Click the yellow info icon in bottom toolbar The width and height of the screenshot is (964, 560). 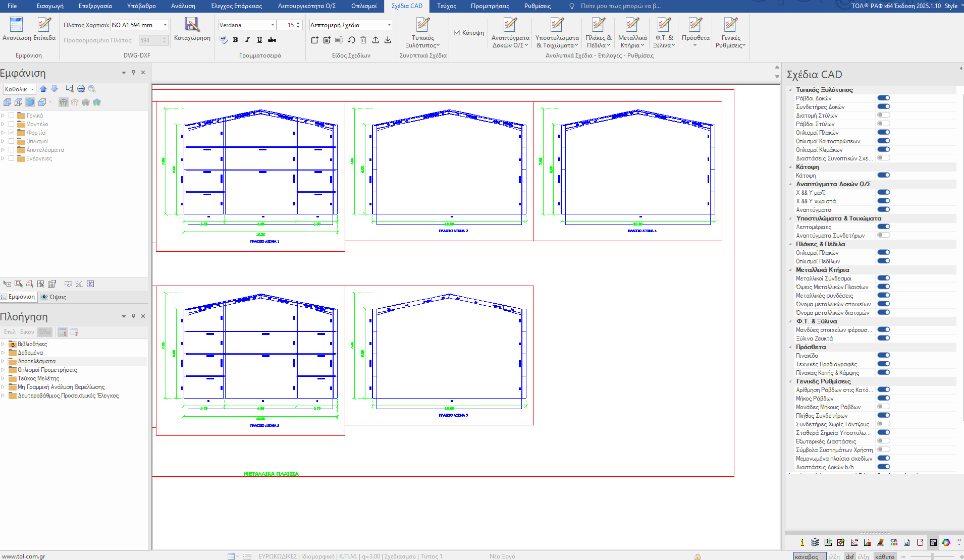pyautogui.click(x=802, y=542)
